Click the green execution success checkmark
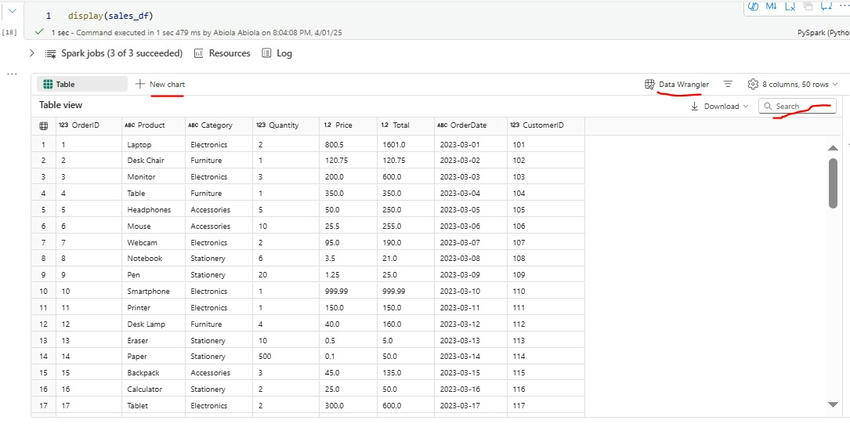 (38, 33)
